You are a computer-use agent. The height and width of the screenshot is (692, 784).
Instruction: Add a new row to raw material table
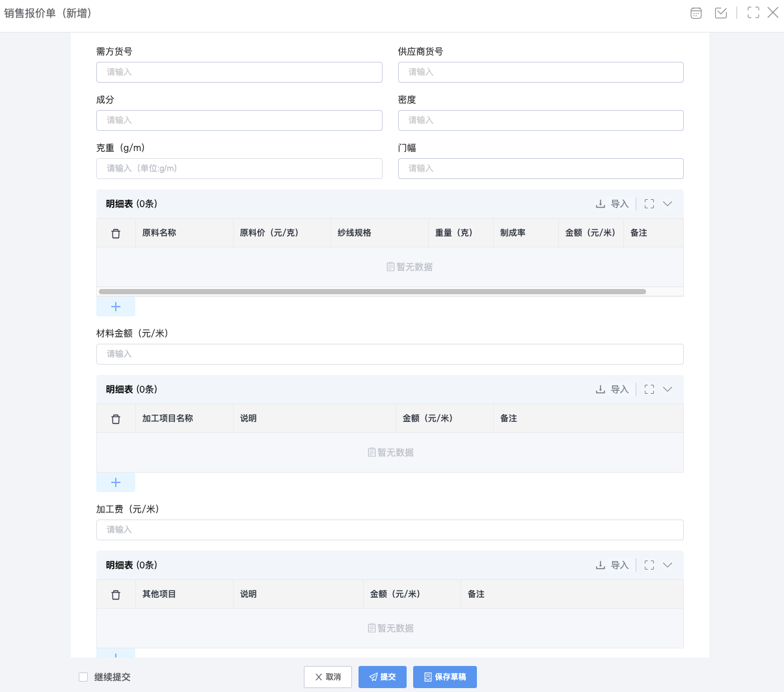click(x=116, y=307)
